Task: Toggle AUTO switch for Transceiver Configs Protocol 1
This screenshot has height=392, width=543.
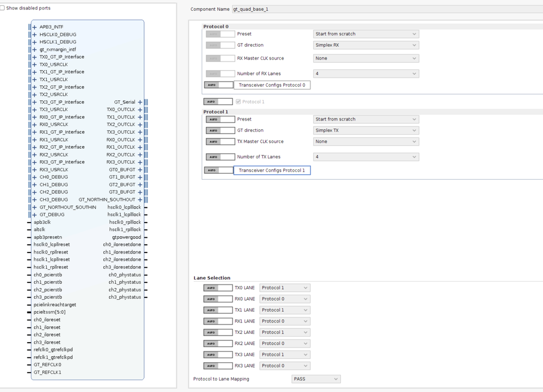Action: pos(219,170)
